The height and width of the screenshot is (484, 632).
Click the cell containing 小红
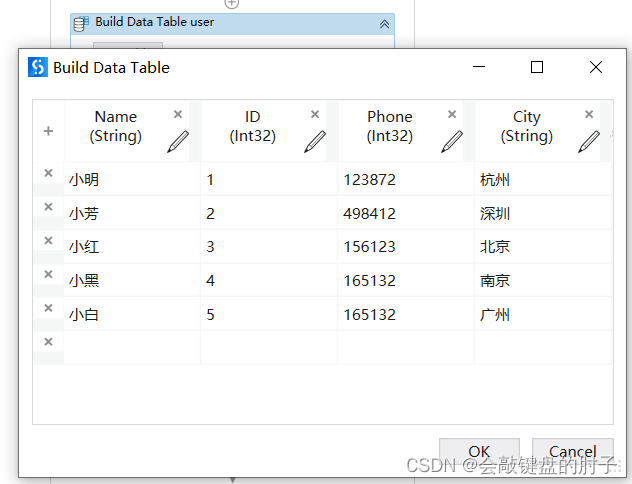coord(132,247)
